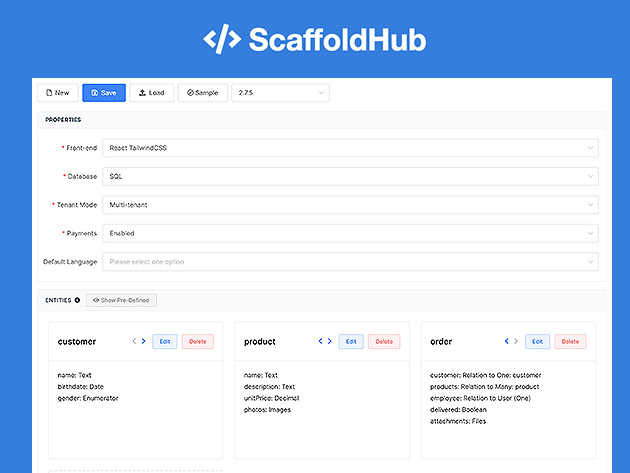630x473 pixels.
Task: Click the ScaffoldHub title text
Action: pyautogui.click(x=338, y=40)
